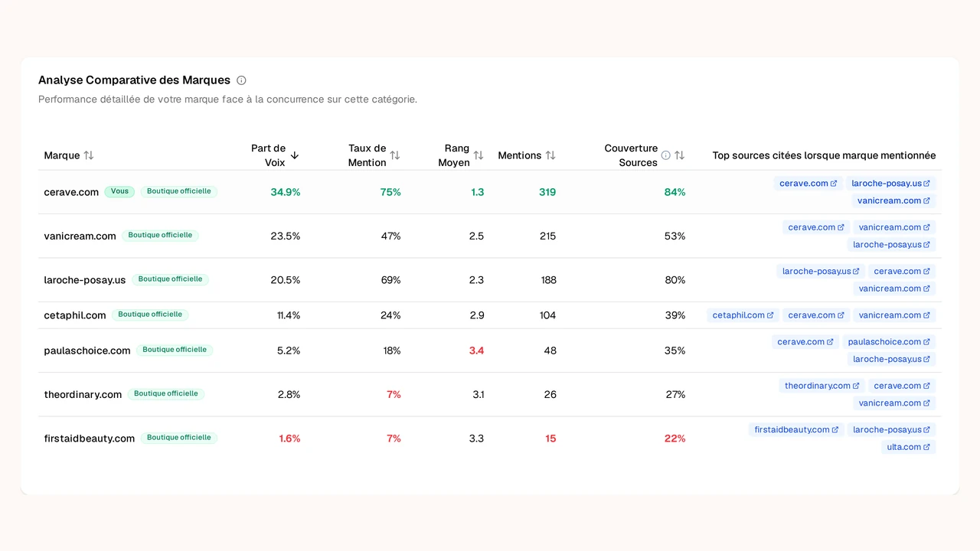Click Boutique officielle badge for cetaphil.com
Screen dimensions: 980x551
(150, 315)
